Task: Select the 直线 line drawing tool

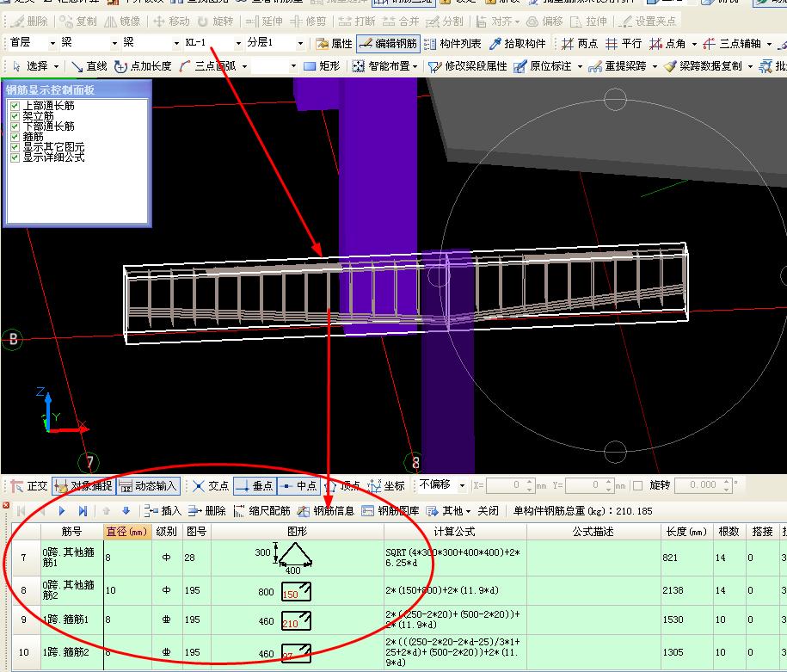Action: pyautogui.click(x=89, y=66)
